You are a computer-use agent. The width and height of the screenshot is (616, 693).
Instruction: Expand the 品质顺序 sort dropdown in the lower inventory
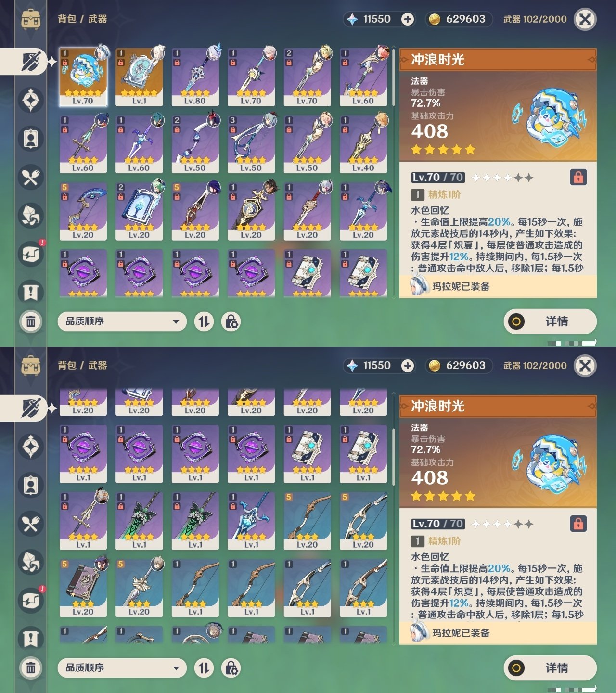[122, 668]
